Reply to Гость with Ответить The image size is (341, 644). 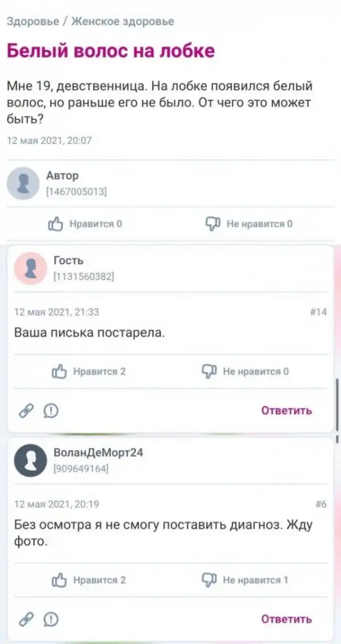pos(287,410)
